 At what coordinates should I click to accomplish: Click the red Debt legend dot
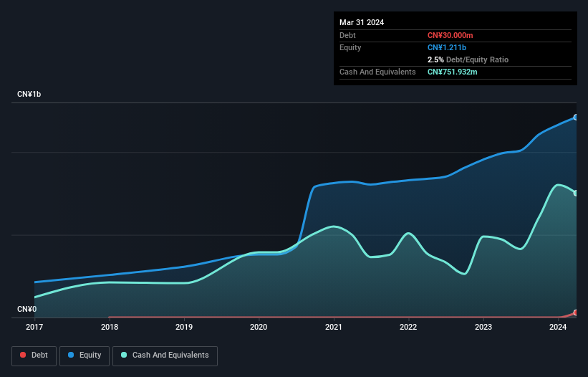[23, 355]
